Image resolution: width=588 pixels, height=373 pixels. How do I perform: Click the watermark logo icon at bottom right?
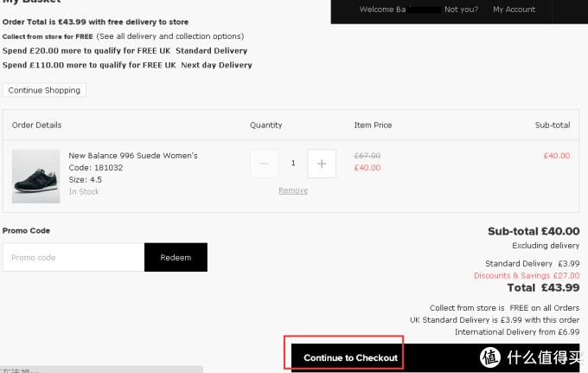[x=490, y=357]
